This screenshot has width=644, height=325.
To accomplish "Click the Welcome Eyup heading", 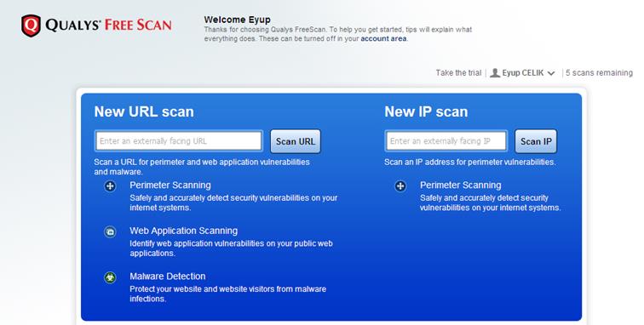I will pyautogui.click(x=237, y=20).
